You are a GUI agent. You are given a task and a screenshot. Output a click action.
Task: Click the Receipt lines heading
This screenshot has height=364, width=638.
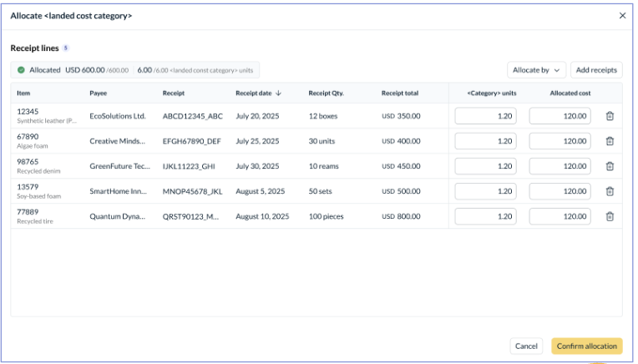[x=34, y=48]
